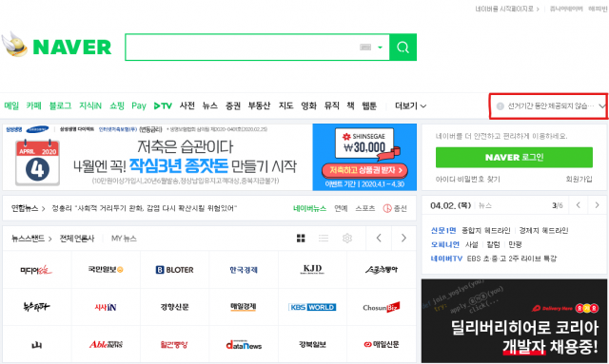Image resolution: width=609 pixels, height=364 pixels.
Task: Open 한국경제 publisher logo
Action: 244,270
